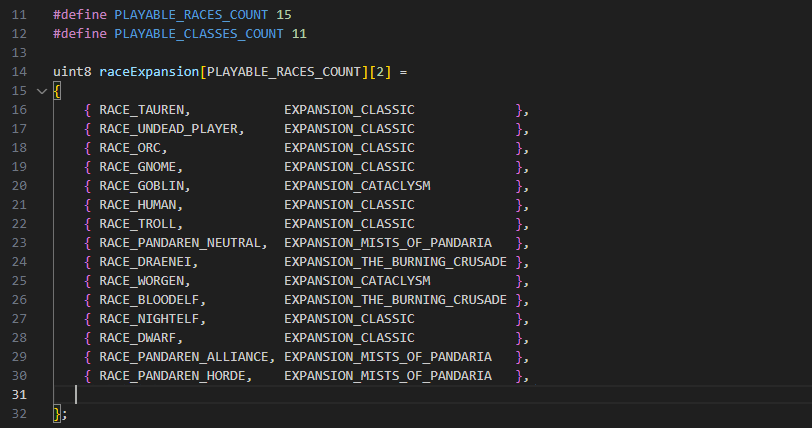Click line number 32 in the gutter
The width and height of the screenshot is (812, 428).
(18, 414)
